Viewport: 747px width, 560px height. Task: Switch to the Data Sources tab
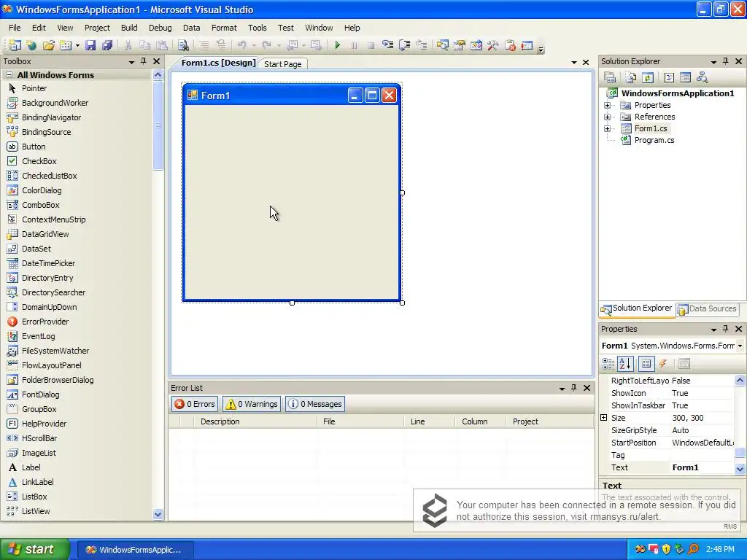(x=707, y=308)
